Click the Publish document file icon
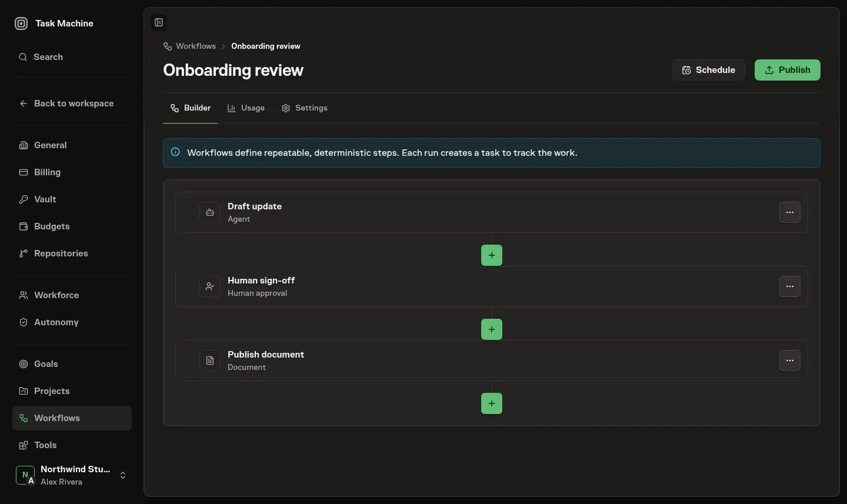Image resolution: width=847 pixels, height=504 pixels. (x=210, y=361)
